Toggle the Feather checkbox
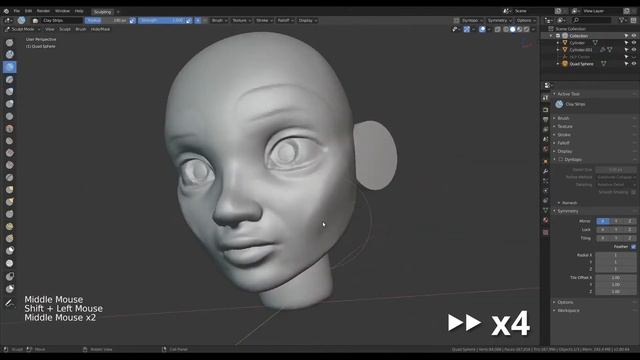Screen dimensions: 640x360 [x=633, y=247]
